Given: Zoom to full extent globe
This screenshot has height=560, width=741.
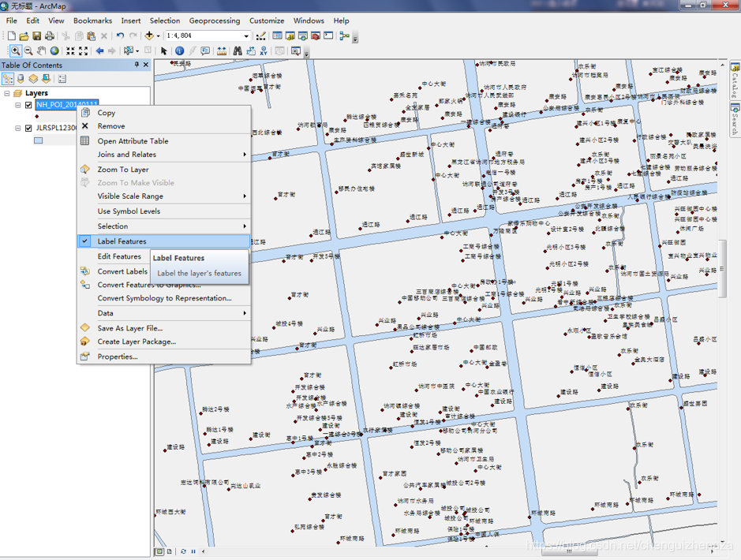Looking at the screenshot, I should (x=54, y=51).
